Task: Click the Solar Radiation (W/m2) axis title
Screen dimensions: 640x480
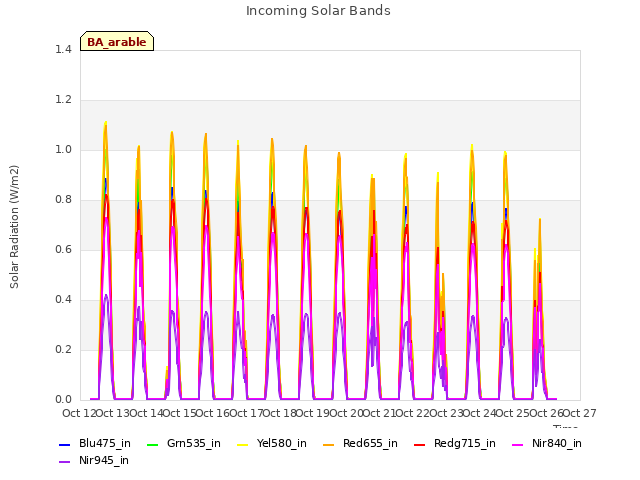Action: [14, 227]
